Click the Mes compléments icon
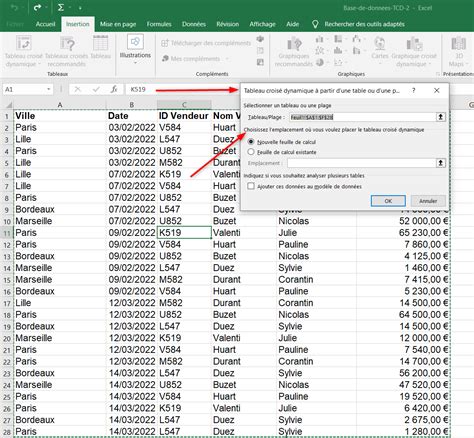Viewport: 474px width, 438px height. (165, 58)
